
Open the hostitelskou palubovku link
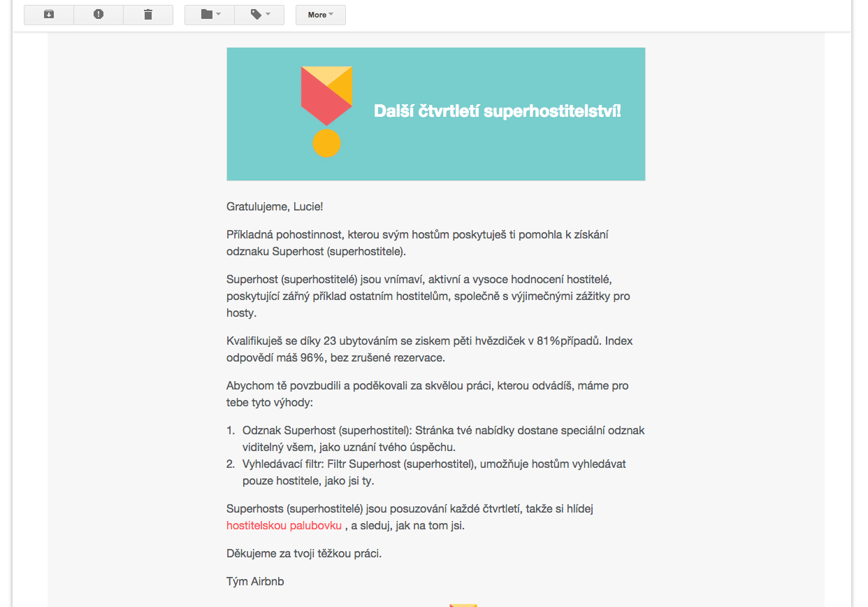point(284,526)
